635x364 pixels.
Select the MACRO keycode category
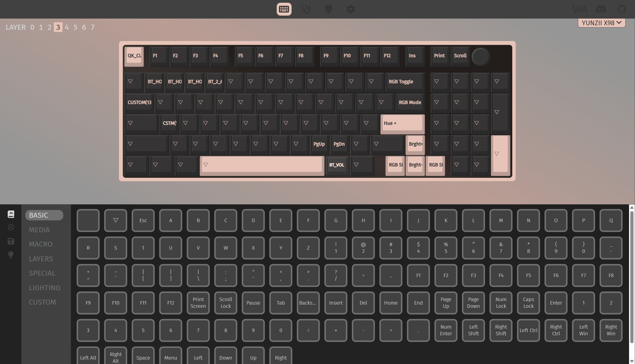pyautogui.click(x=41, y=244)
